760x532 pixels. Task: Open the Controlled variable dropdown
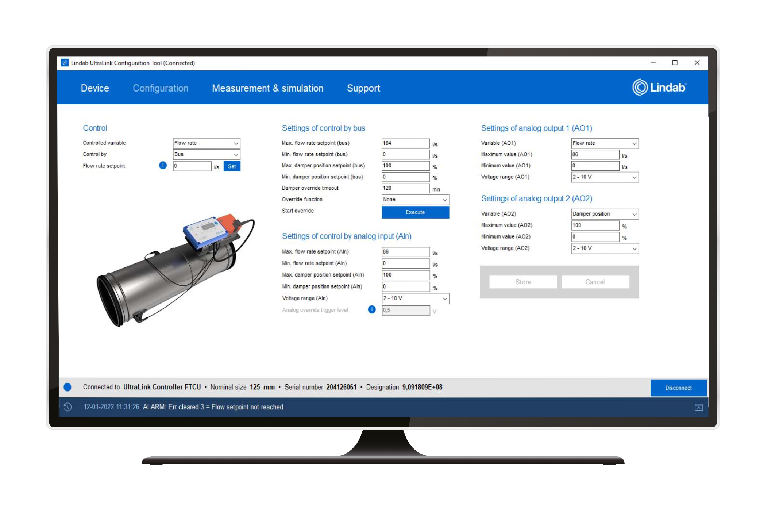pyautogui.click(x=206, y=143)
